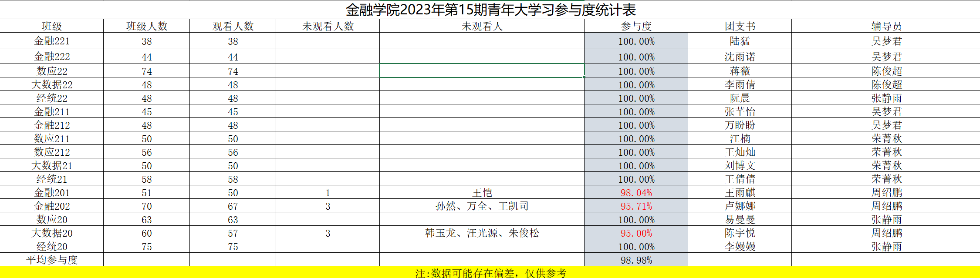Select the cell listing 孙然、万全、王凯司
This screenshot has width=980, height=278.
(x=482, y=206)
